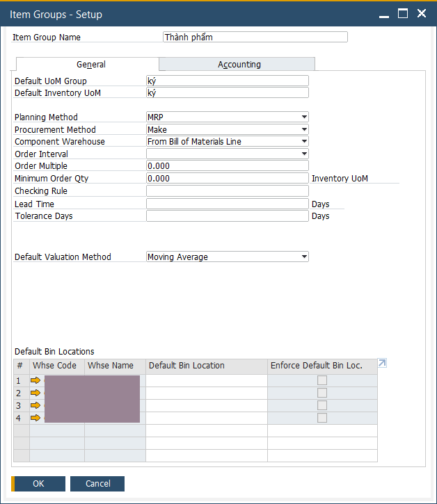The image size is (437, 504).
Task: Click the link arrow in bin row 3
Action: 35,405
